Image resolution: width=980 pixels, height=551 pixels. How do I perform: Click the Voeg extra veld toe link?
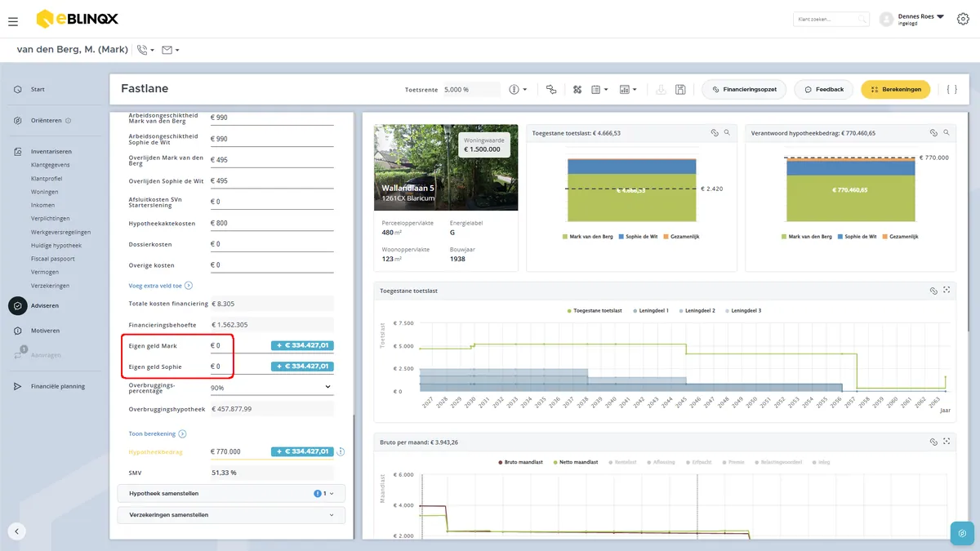coord(160,286)
